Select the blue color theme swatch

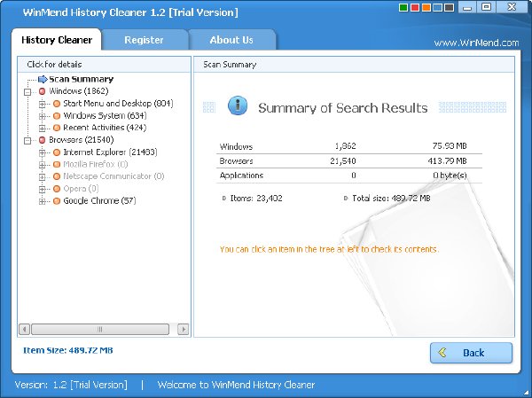pyautogui.click(x=438, y=7)
